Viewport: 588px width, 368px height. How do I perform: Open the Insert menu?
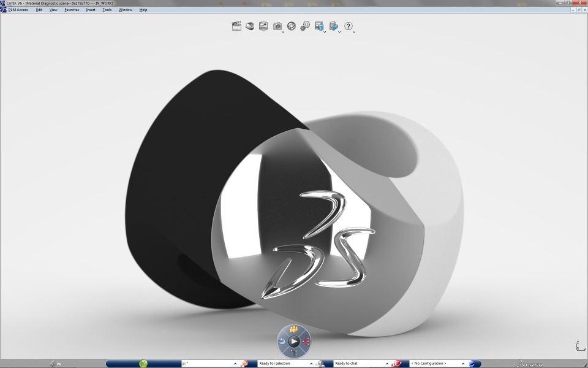pyautogui.click(x=91, y=10)
